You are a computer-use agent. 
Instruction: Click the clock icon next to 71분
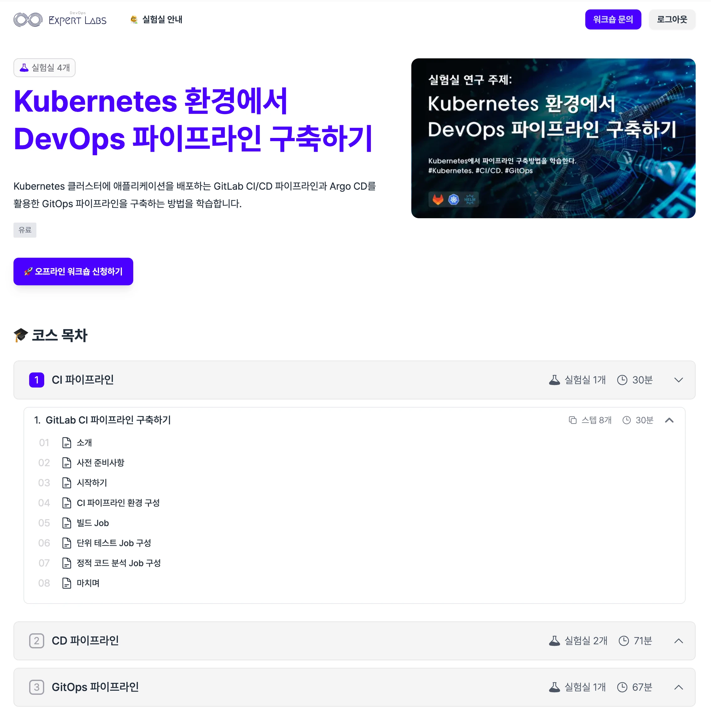pos(623,641)
